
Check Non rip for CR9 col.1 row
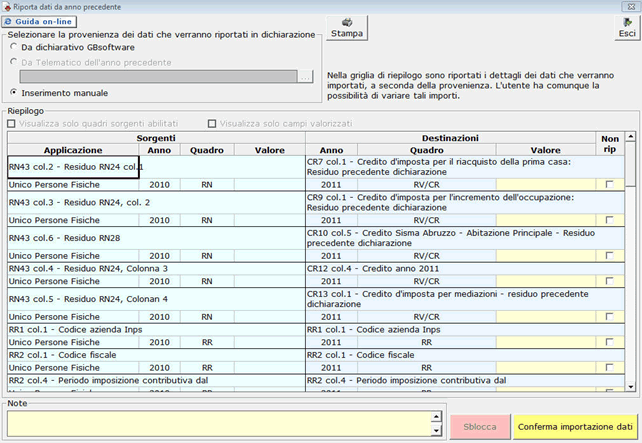coord(610,220)
